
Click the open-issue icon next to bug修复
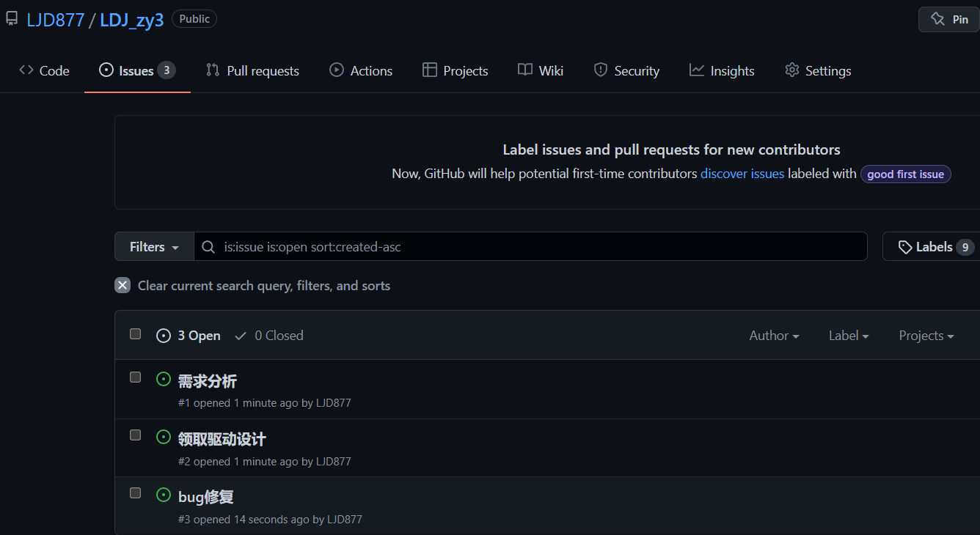tap(164, 495)
